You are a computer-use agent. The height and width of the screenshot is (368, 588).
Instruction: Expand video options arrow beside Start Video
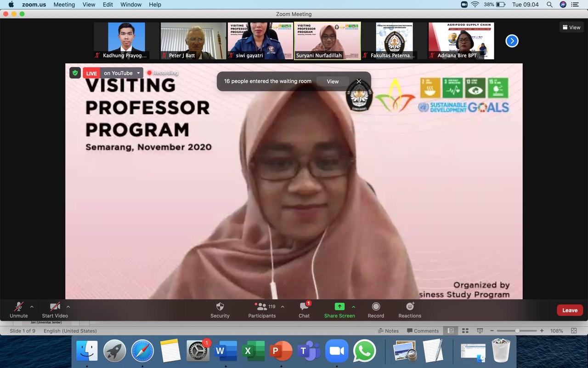[x=68, y=307]
